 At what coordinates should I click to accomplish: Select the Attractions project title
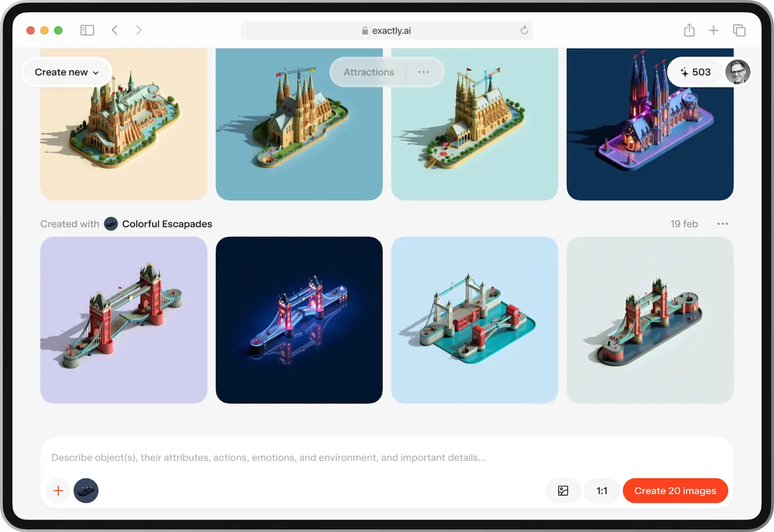(x=369, y=72)
